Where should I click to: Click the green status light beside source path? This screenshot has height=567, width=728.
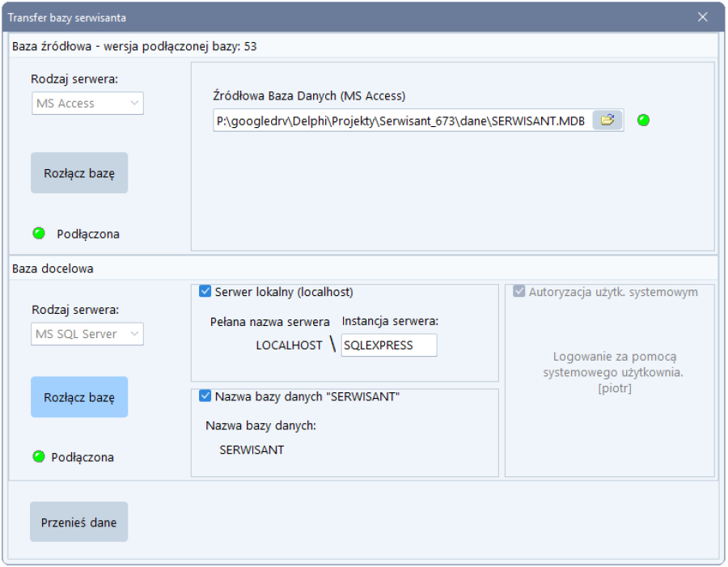tap(643, 121)
